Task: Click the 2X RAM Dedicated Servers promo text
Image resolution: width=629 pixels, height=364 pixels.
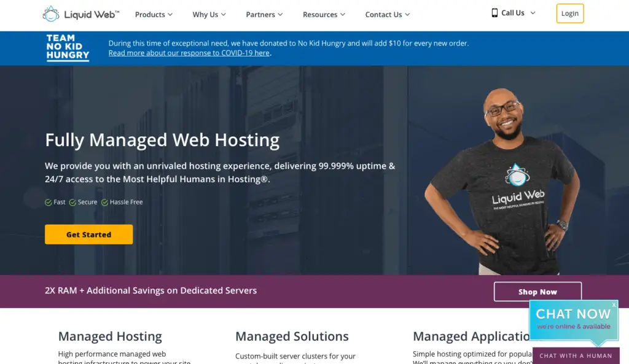Action: 151,290
